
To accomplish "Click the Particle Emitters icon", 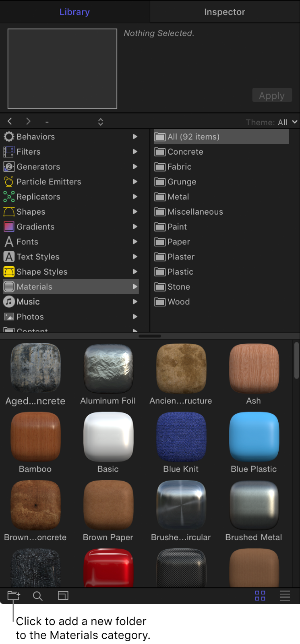I will pos(9,182).
